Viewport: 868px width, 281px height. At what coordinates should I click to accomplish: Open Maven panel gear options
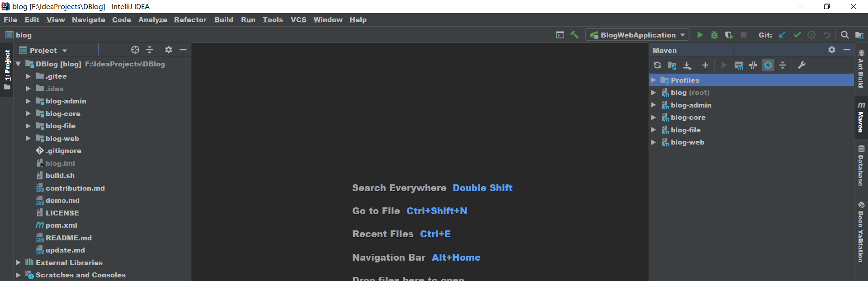click(x=832, y=50)
